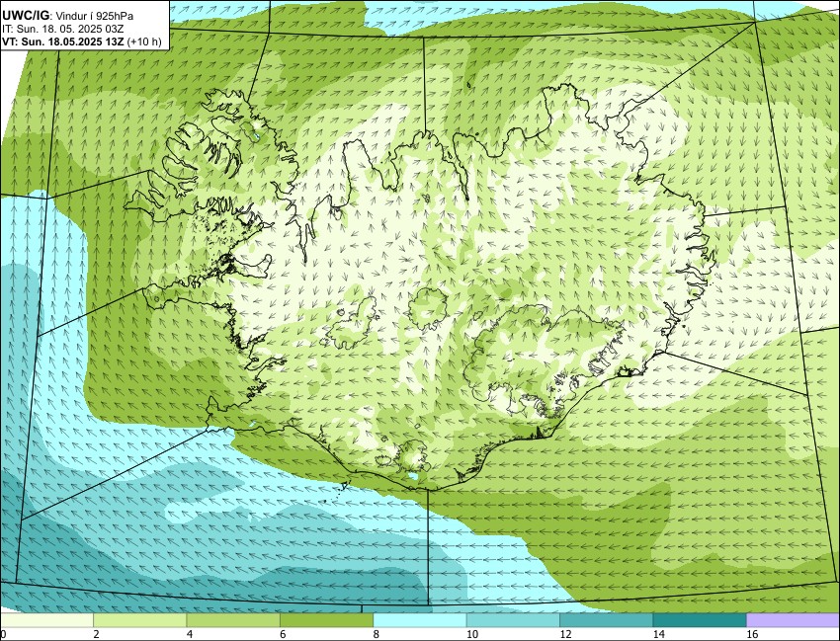Click the 14–16 dark teal legend swatch

699,620
